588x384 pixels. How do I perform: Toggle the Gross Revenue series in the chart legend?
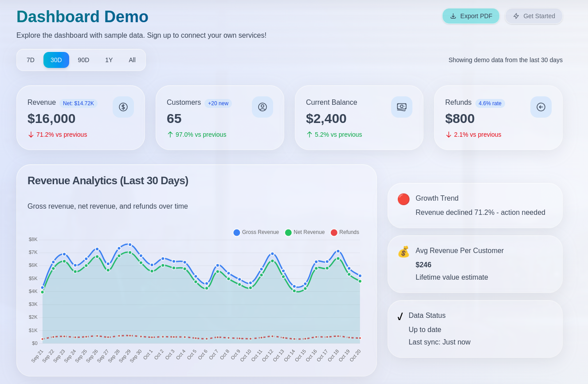pyautogui.click(x=256, y=232)
